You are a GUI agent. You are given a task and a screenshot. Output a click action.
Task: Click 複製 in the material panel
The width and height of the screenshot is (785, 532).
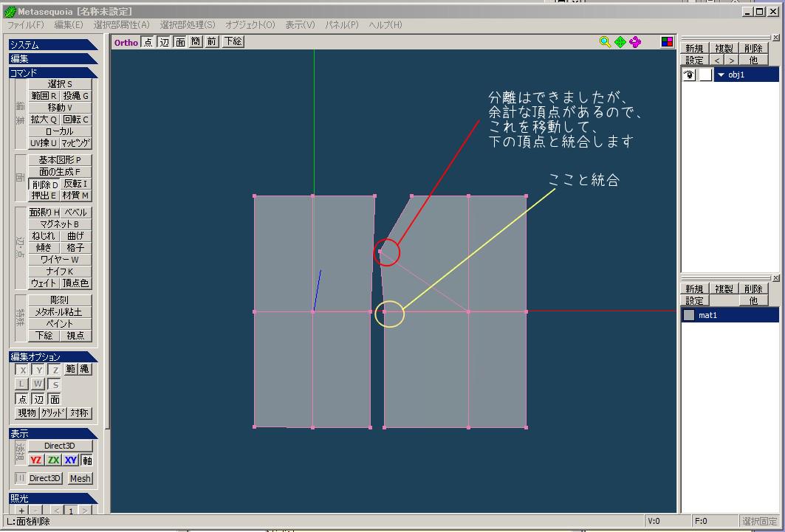point(724,289)
